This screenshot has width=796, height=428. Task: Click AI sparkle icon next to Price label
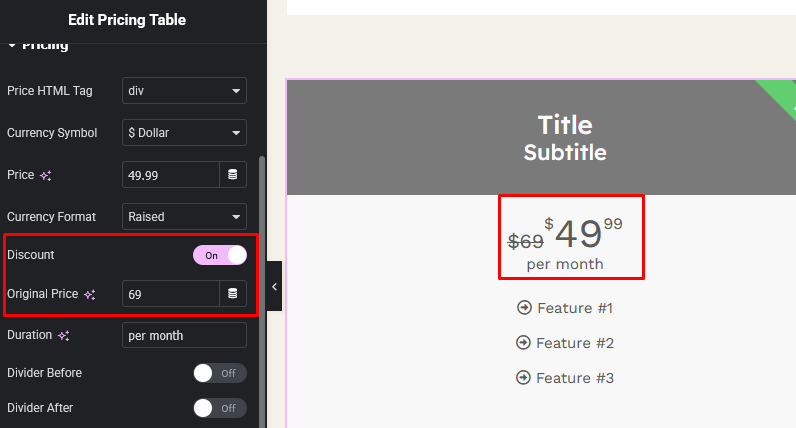pos(46,176)
